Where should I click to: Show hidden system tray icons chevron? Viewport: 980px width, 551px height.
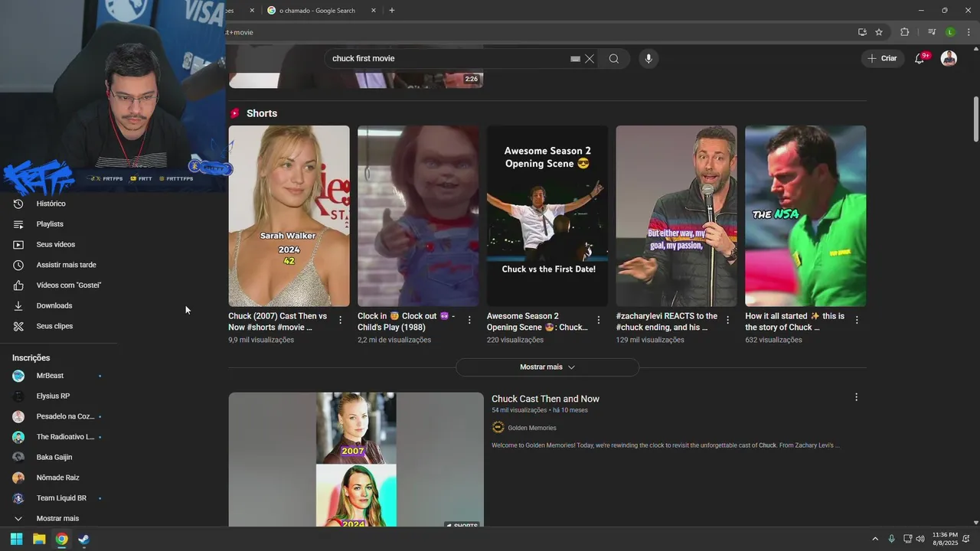coord(874,539)
